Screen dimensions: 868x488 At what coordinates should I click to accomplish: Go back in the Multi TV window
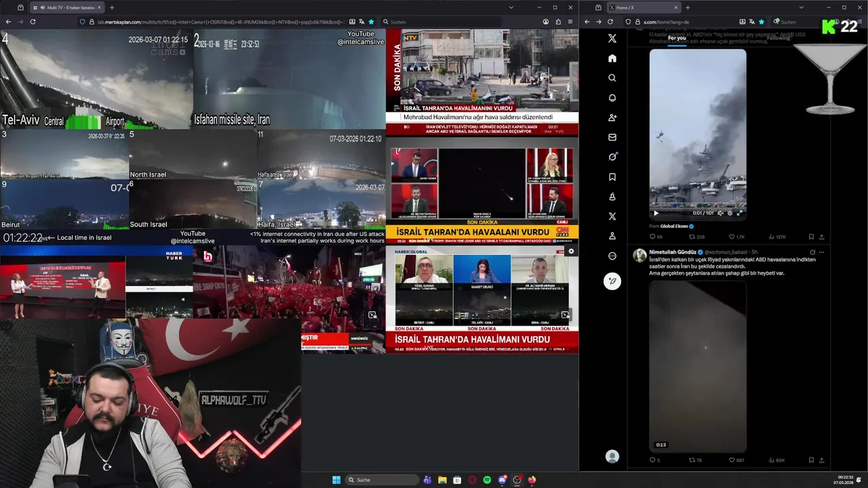[x=8, y=22]
